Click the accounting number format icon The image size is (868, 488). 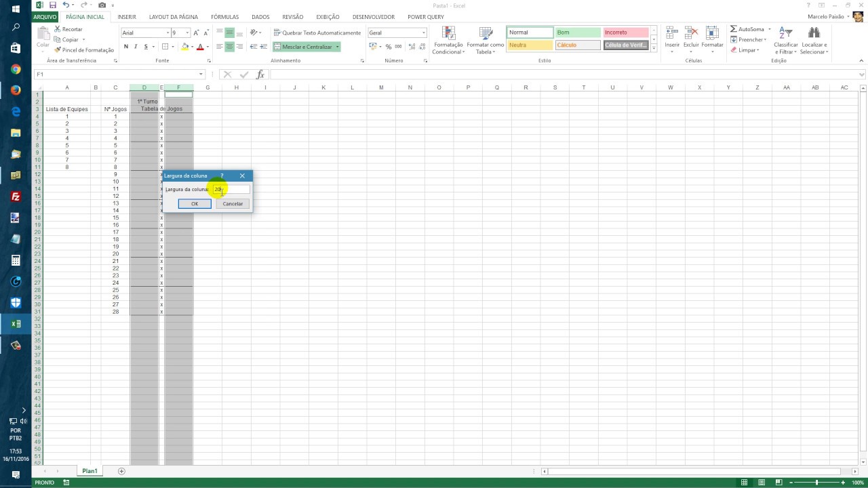(372, 47)
